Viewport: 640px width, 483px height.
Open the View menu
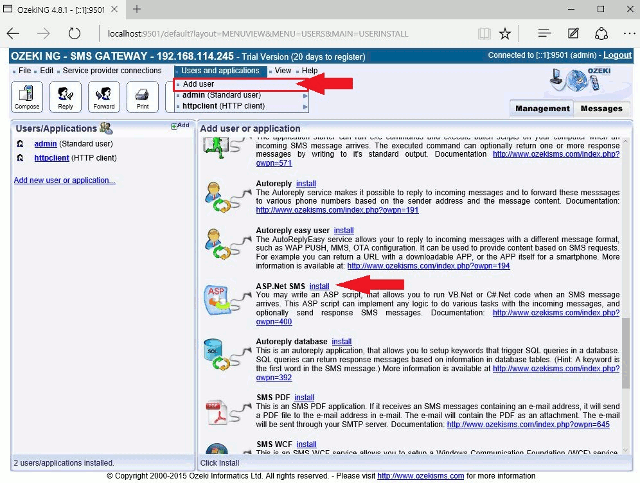tap(283, 70)
